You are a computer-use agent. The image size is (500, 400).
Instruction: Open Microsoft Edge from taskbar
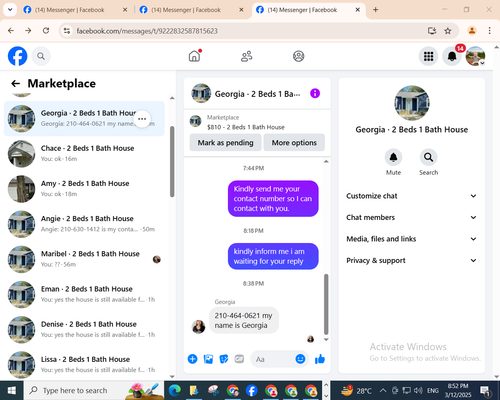(x=175, y=390)
